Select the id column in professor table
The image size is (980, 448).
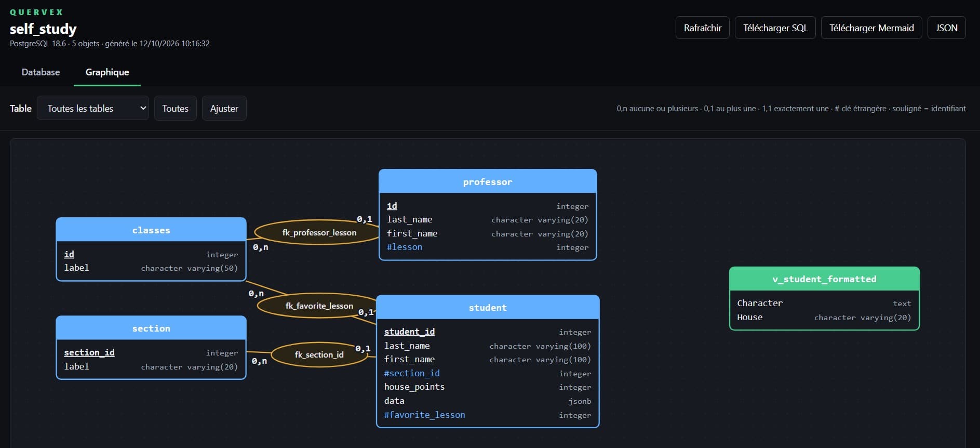tap(392, 206)
